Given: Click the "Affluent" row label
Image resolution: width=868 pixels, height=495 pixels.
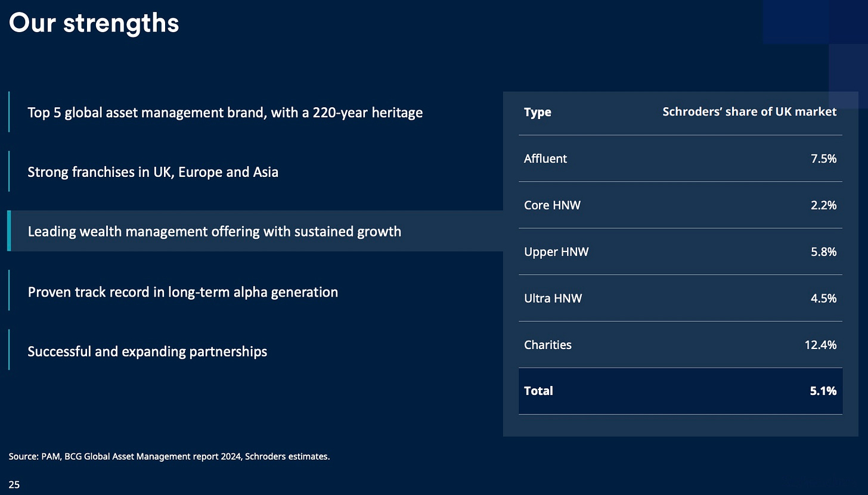Looking at the screenshot, I should 545,158.
